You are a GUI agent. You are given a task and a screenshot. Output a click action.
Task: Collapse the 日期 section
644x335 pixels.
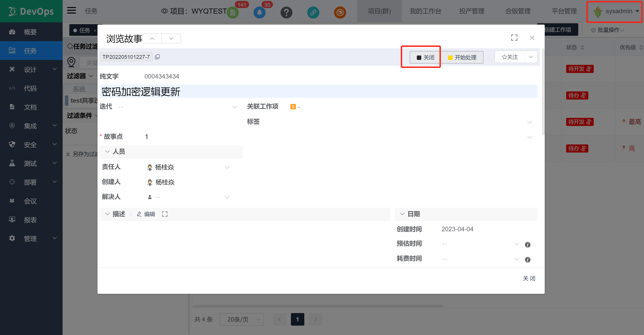pos(402,214)
